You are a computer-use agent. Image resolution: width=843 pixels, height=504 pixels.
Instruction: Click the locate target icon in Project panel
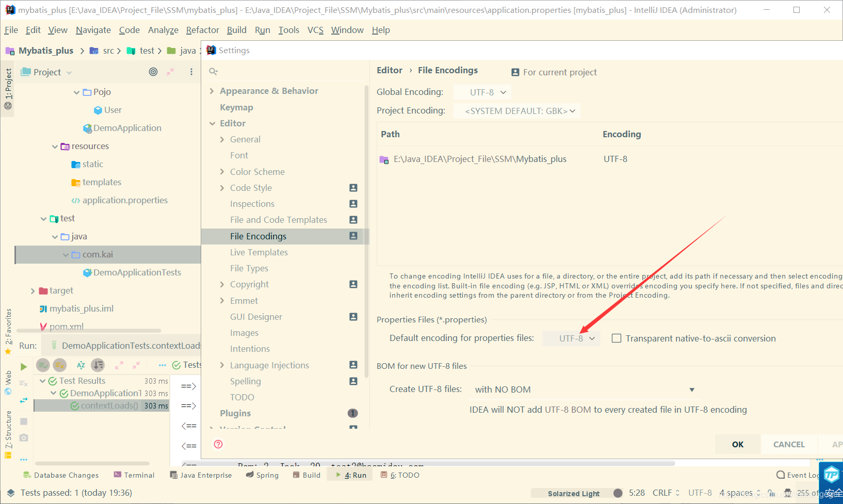[153, 72]
